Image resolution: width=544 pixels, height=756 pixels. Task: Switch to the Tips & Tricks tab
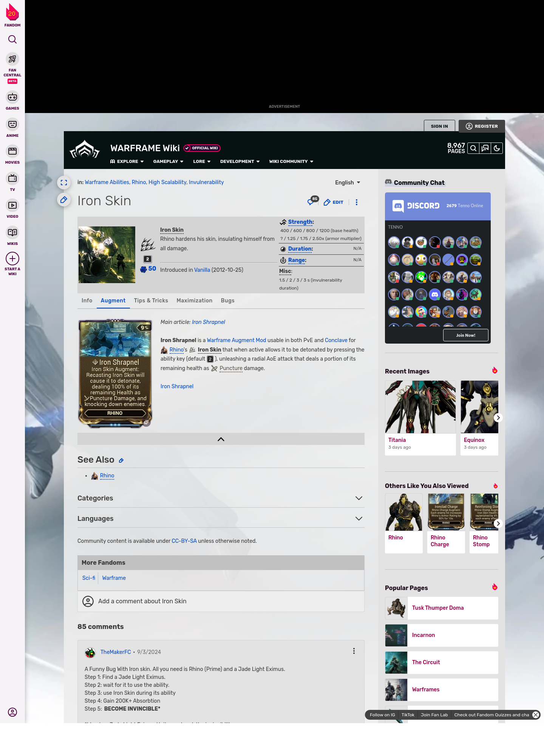point(151,301)
